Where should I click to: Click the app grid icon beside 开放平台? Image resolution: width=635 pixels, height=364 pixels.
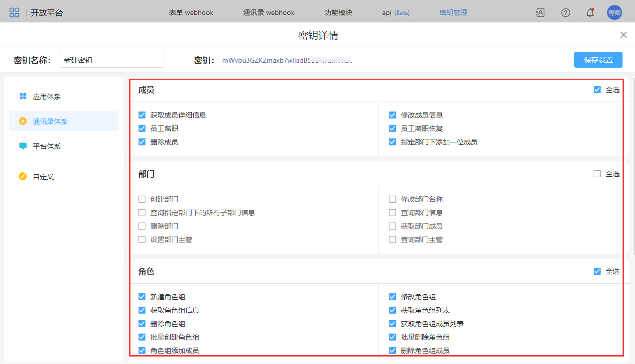tap(14, 13)
